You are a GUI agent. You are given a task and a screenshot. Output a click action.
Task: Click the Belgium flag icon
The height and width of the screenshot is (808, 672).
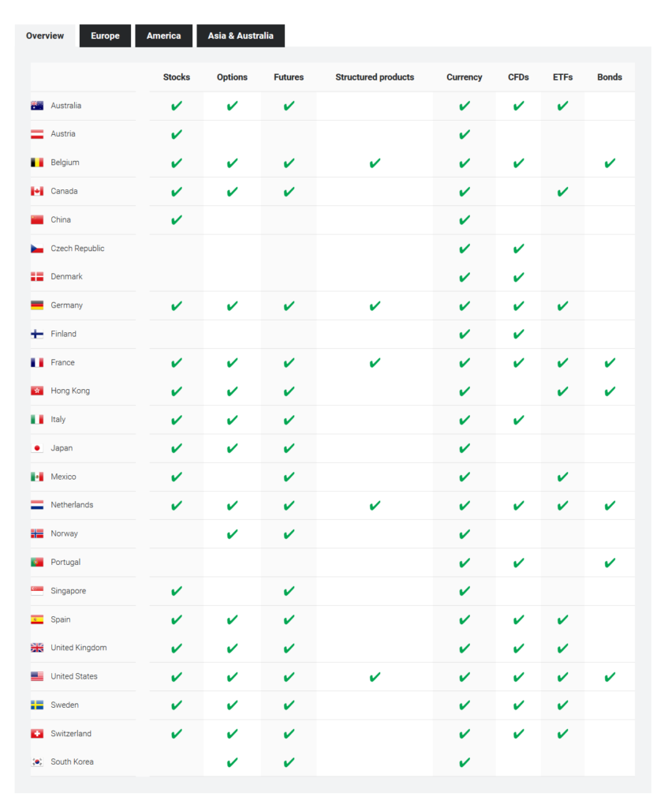click(x=37, y=163)
